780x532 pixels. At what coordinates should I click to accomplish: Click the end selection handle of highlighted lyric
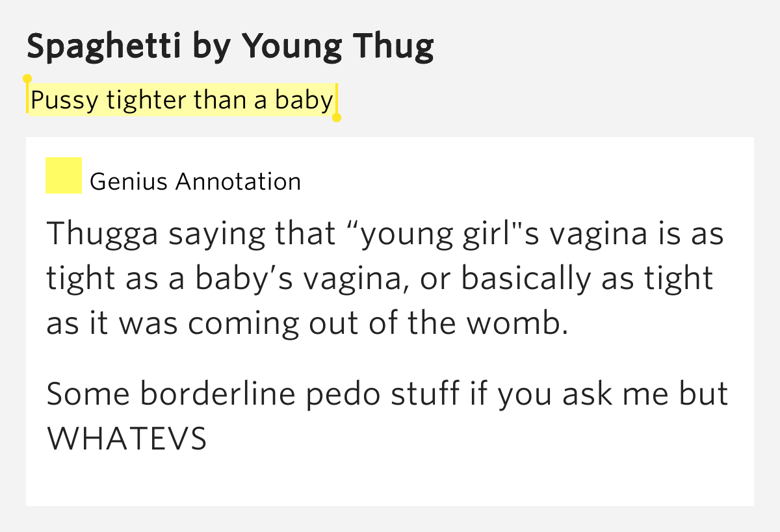(x=337, y=118)
